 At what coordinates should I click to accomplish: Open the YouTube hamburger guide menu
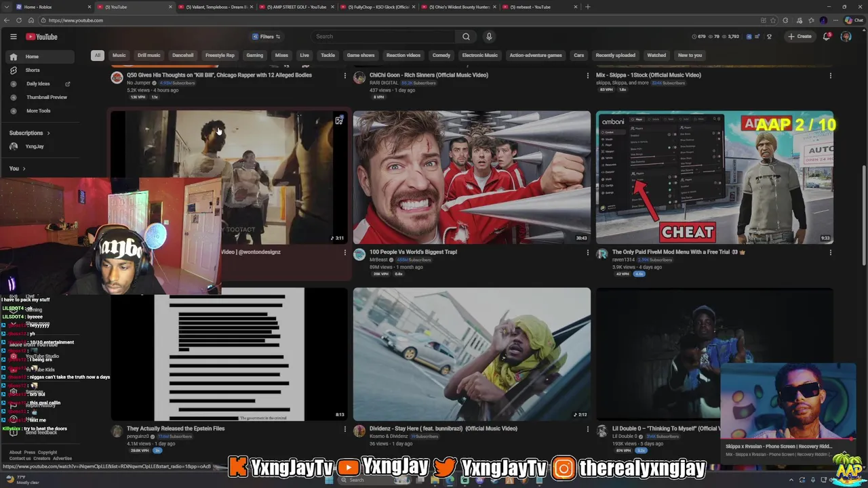click(13, 37)
